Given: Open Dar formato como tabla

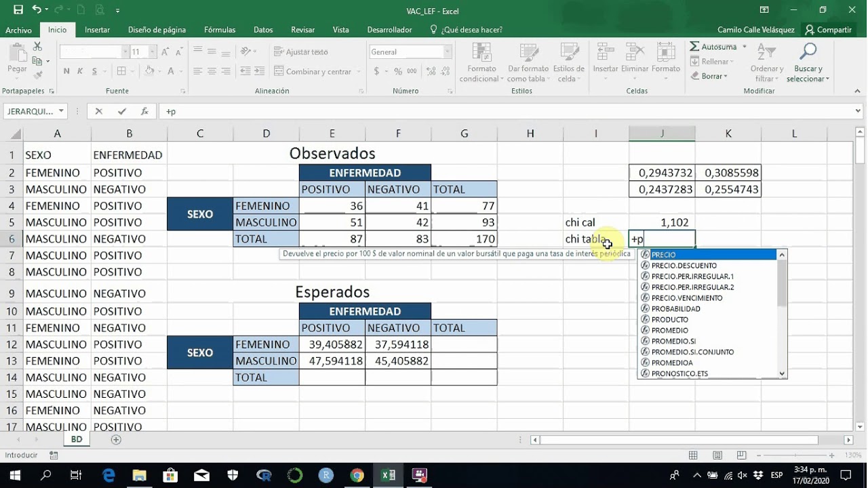Looking at the screenshot, I should (x=528, y=62).
